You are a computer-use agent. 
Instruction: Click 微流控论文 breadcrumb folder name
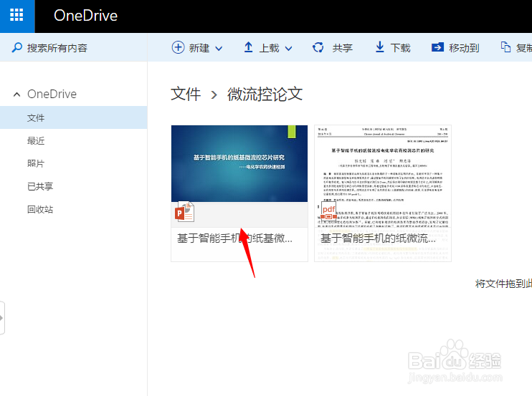265,94
